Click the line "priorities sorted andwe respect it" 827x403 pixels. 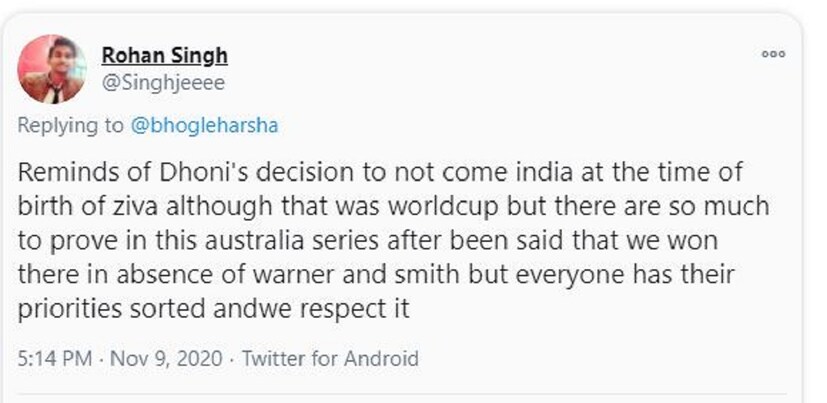tap(214, 310)
